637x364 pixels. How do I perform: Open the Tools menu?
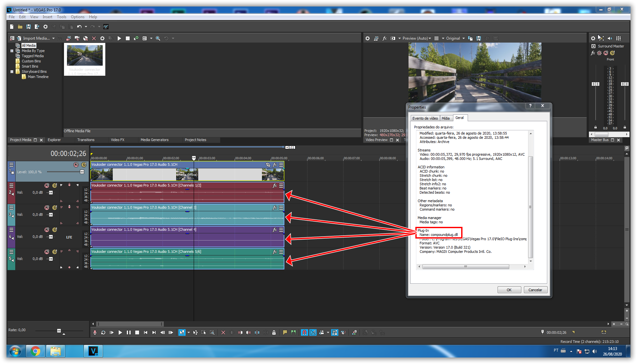61,17
